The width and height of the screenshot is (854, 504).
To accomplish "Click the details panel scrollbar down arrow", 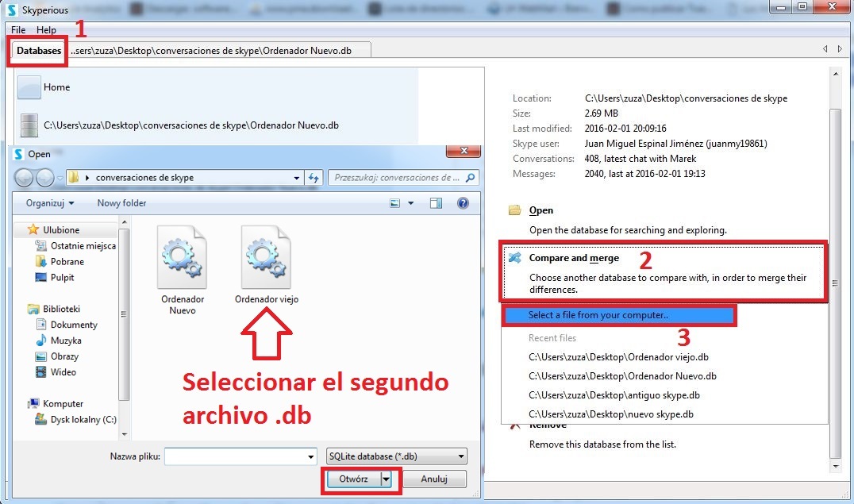I will (x=836, y=467).
